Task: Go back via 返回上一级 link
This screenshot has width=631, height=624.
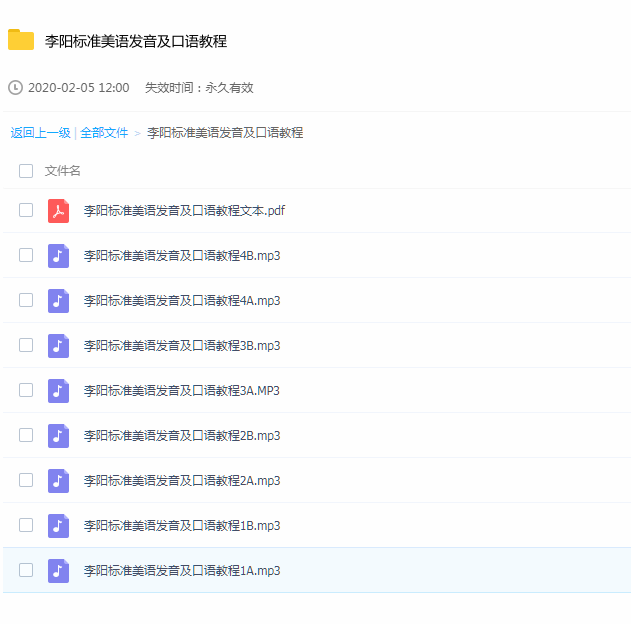Action: [40, 133]
